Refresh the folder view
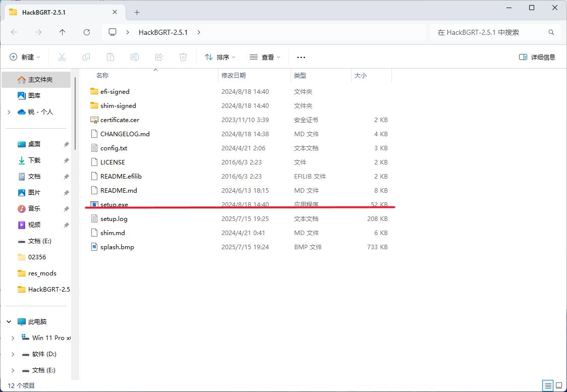567x392 pixels. click(x=87, y=32)
